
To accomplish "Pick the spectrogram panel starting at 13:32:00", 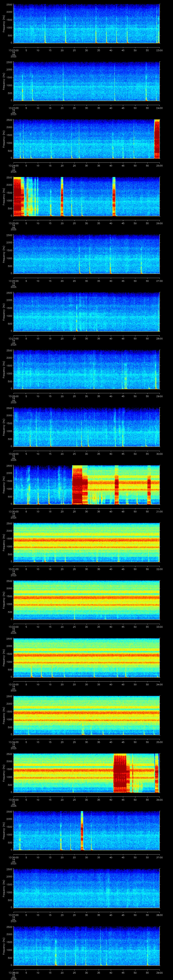I will [x=86, y=600].
